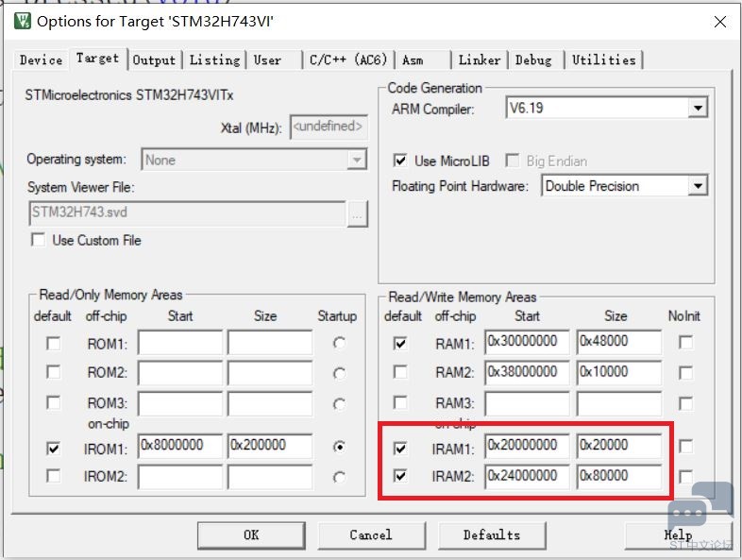
Task: Toggle the Use Custom File checkbox
Action: tap(39, 240)
